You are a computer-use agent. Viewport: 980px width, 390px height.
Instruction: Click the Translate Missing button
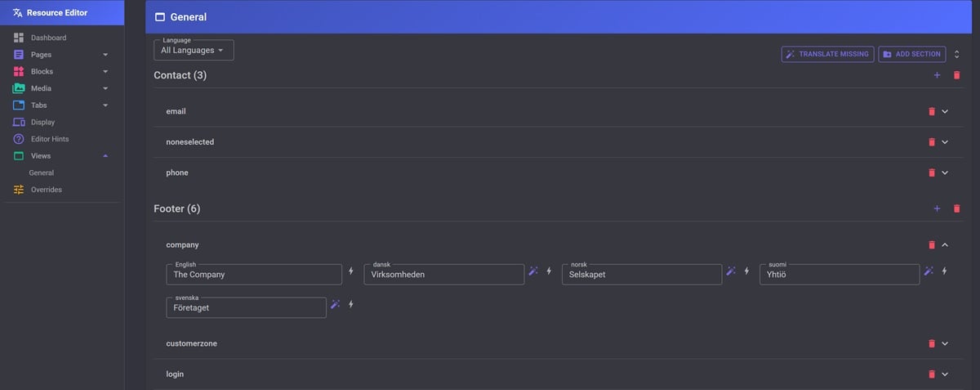point(827,54)
